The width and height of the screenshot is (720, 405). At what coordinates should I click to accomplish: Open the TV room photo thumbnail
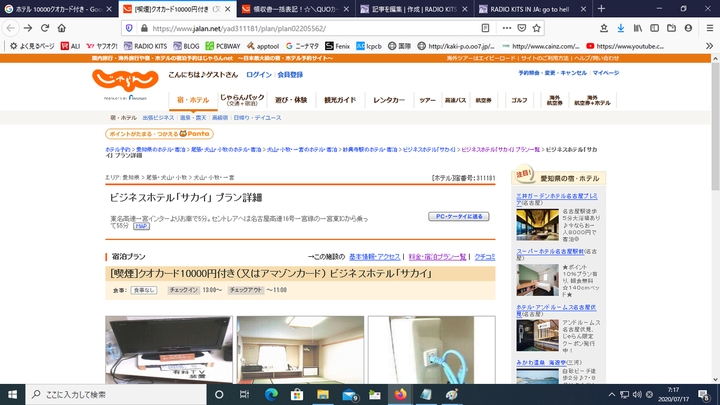click(x=169, y=349)
